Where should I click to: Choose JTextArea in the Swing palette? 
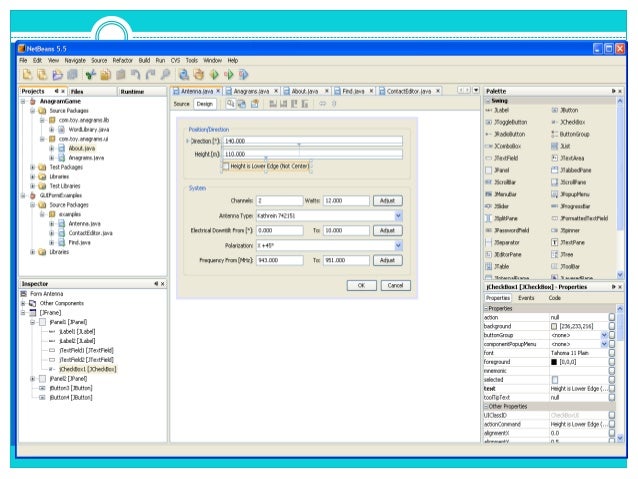(572, 157)
